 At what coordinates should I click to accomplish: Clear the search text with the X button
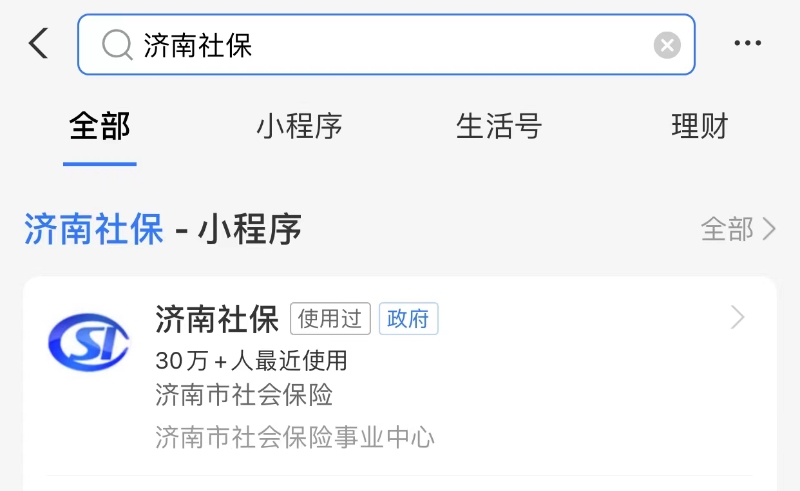pos(667,45)
